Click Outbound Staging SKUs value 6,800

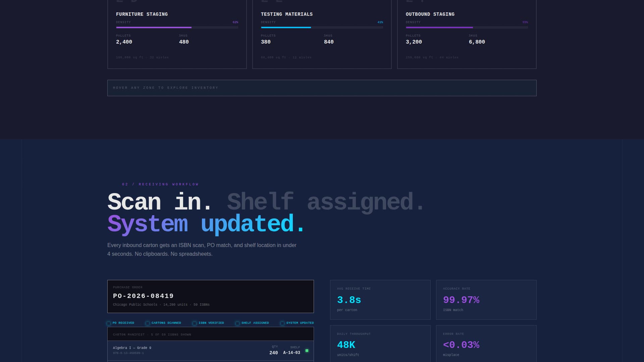pyautogui.click(x=477, y=42)
